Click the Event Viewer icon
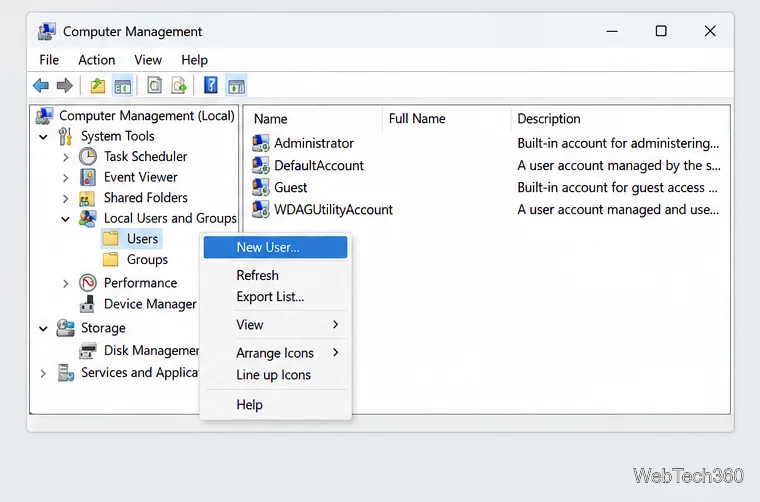The image size is (760, 502). coord(88,177)
